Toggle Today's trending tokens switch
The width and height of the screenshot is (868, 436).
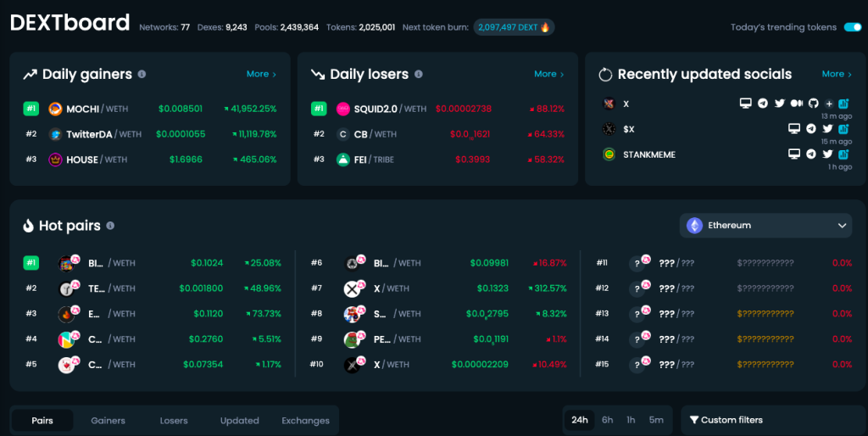tap(853, 27)
